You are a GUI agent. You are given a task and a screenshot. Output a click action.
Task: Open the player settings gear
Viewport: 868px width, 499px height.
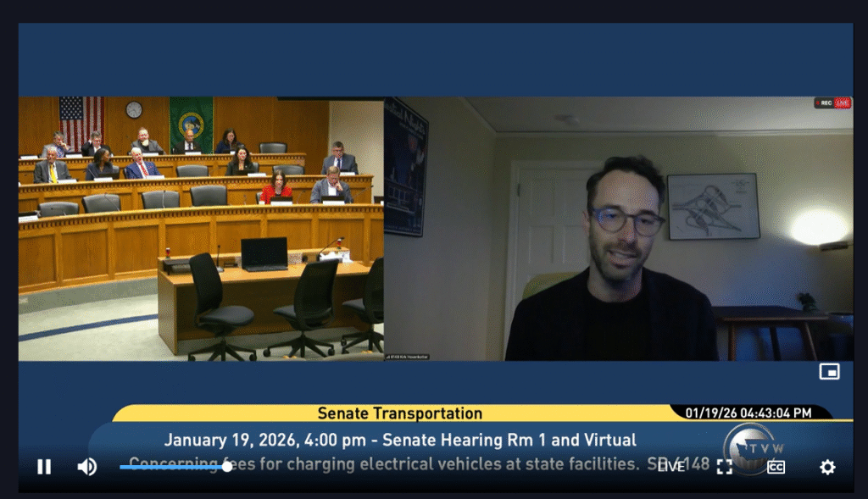point(827,467)
